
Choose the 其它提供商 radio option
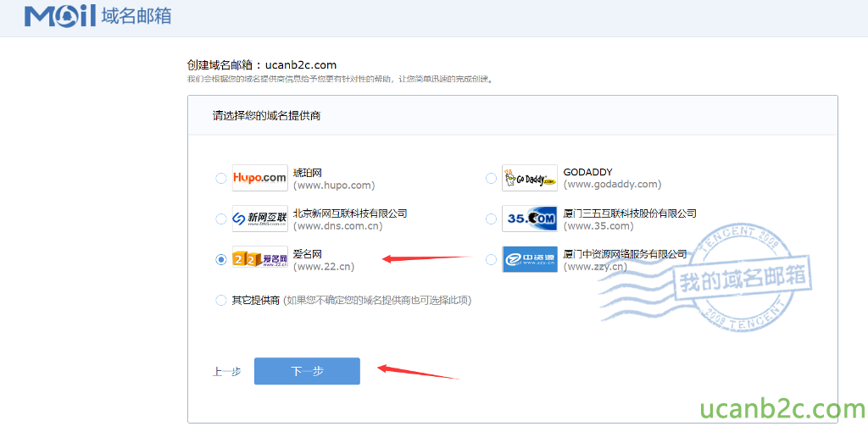221,301
